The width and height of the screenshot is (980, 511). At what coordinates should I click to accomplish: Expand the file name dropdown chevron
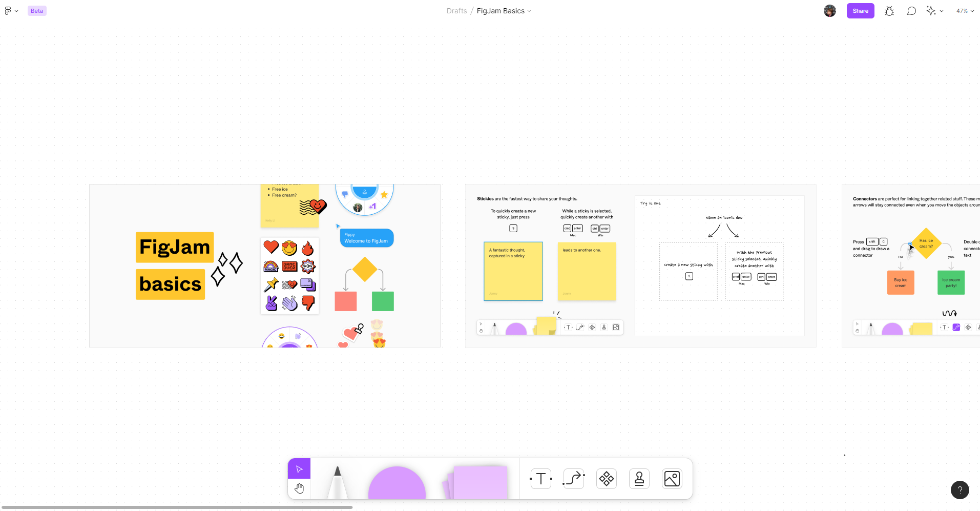click(529, 11)
